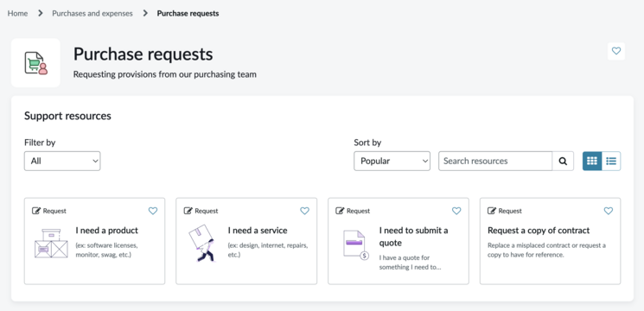Click the Purchase requests page title

143,54
